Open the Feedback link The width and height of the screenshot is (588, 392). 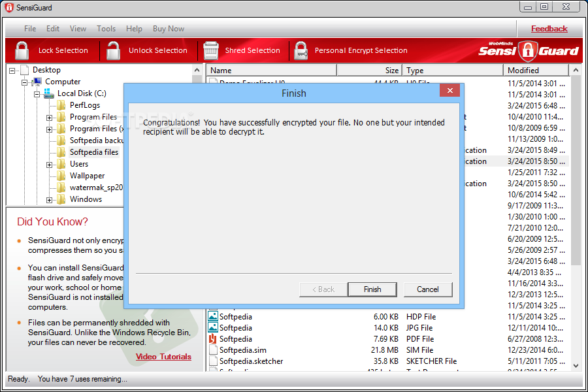click(549, 29)
